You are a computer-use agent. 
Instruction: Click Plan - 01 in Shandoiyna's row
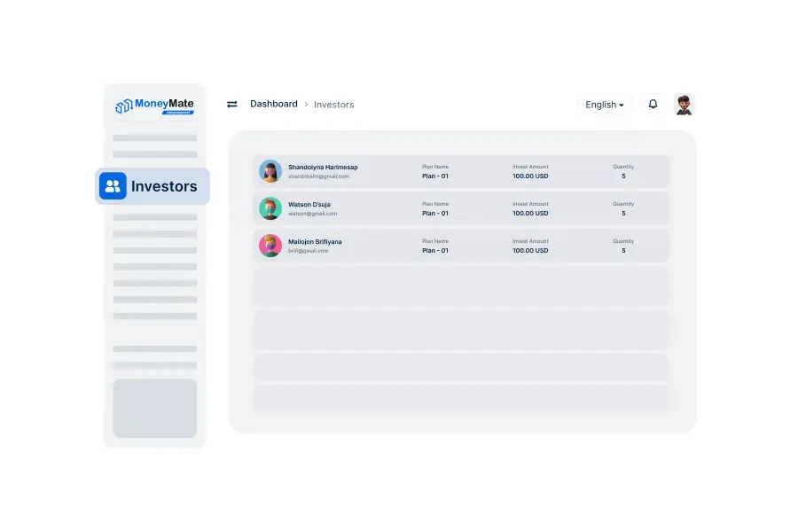435,176
